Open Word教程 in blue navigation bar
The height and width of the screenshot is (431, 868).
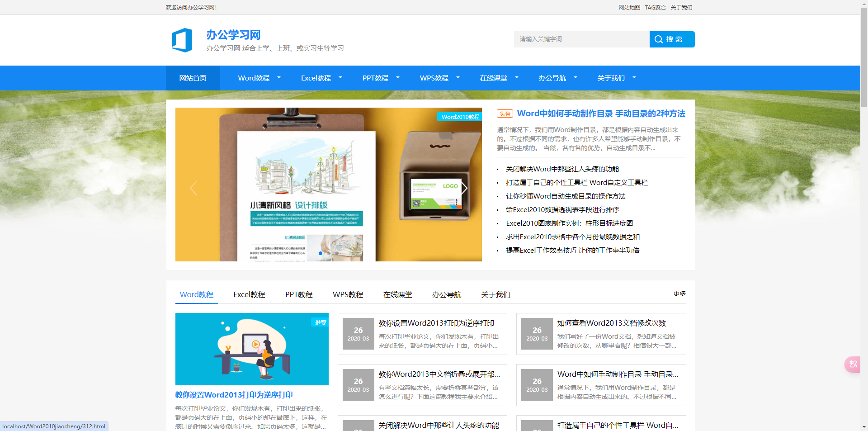(254, 78)
